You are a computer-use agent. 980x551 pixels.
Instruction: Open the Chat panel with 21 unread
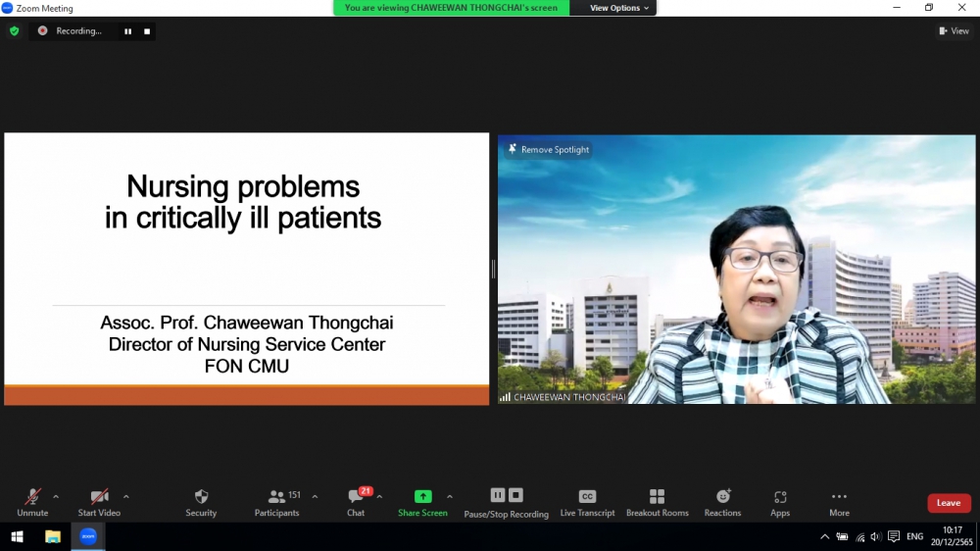[356, 502]
